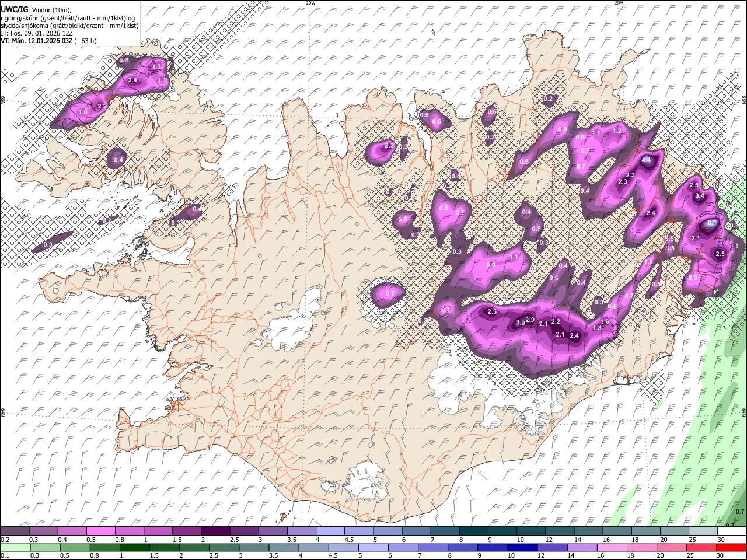747x560 pixels.
Task: Click the '2.9' precipitation value in the southern snow band
Action: pyautogui.click(x=530, y=319)
